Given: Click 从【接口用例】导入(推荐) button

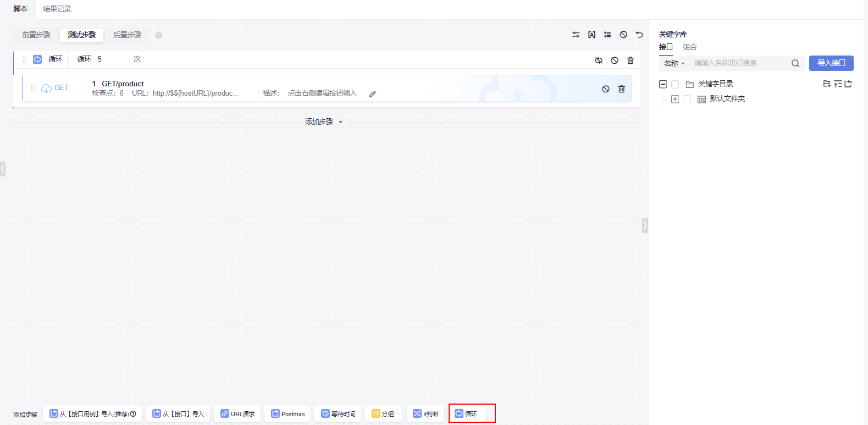Looking at the screenshot, I should [x=93, y=413].
